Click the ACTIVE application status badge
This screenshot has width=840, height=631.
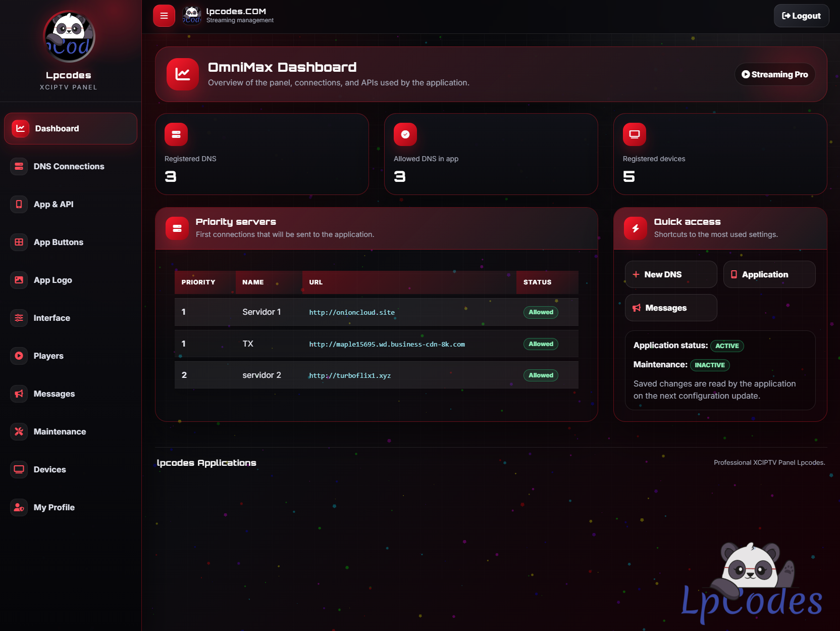(727, 346)
